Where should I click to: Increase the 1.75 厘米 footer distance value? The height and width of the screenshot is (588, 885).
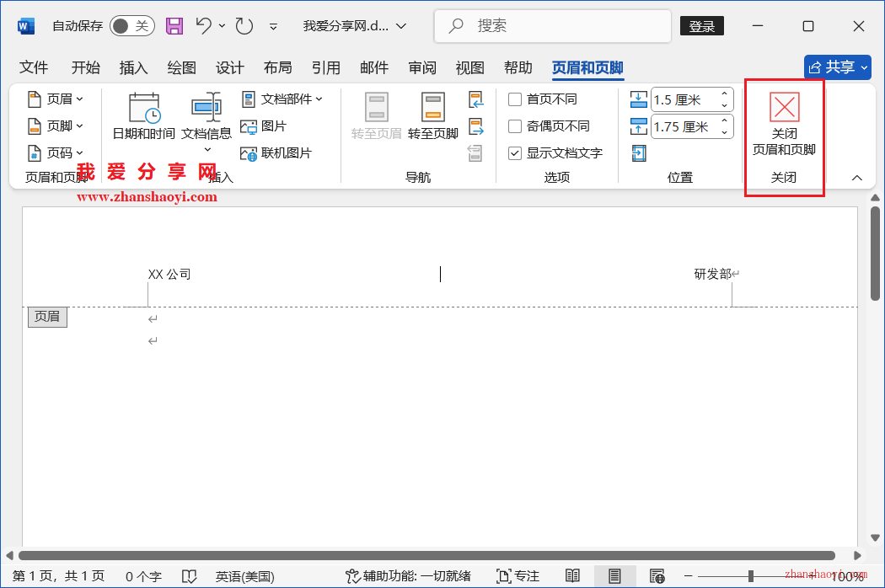point(724,120)
